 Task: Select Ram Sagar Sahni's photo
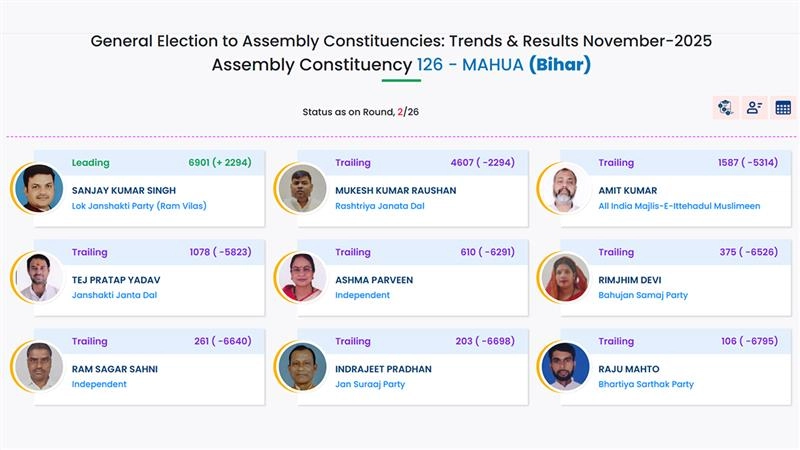click(x=40, y=367)
